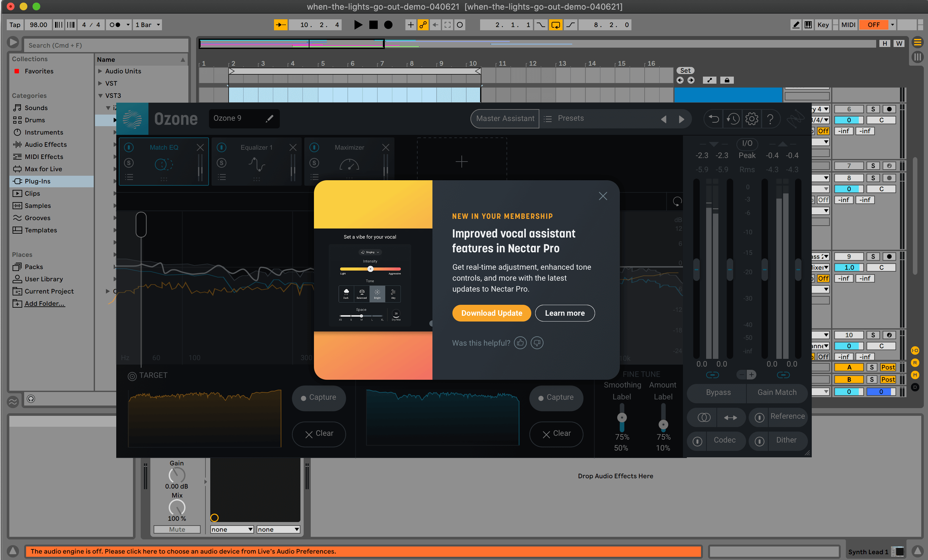Click the Learn more button

point(564,313)
